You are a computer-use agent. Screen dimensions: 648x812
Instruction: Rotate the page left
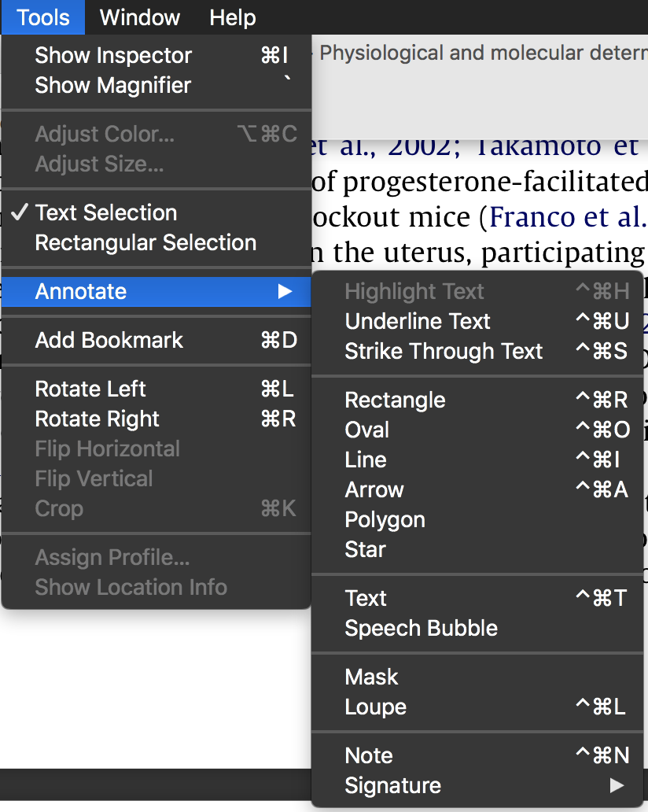pyautogui.click(x=90, y=389)
